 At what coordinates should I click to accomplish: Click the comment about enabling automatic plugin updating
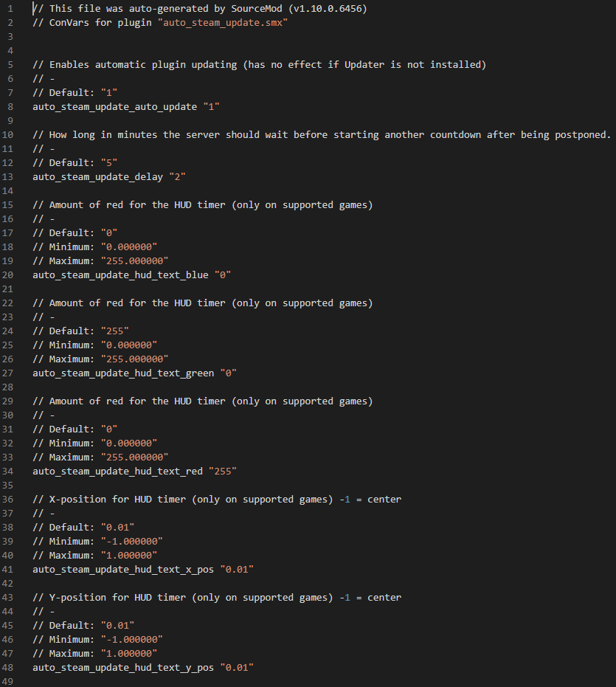pos(260,64)
